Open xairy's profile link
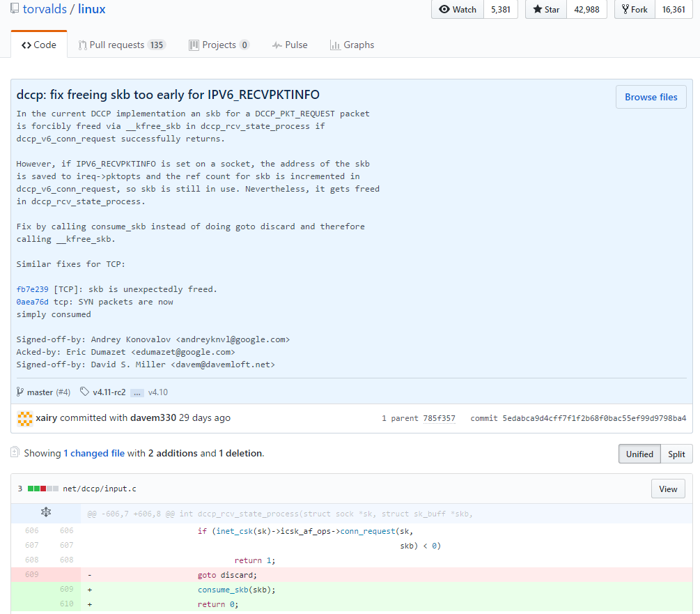The height and width of the screenshot is (614, 700). click(47, 417)
